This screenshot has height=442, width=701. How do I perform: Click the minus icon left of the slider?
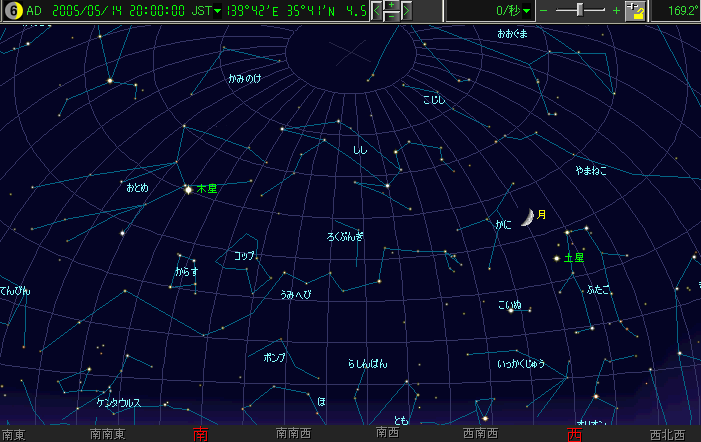tap(545, 11)
